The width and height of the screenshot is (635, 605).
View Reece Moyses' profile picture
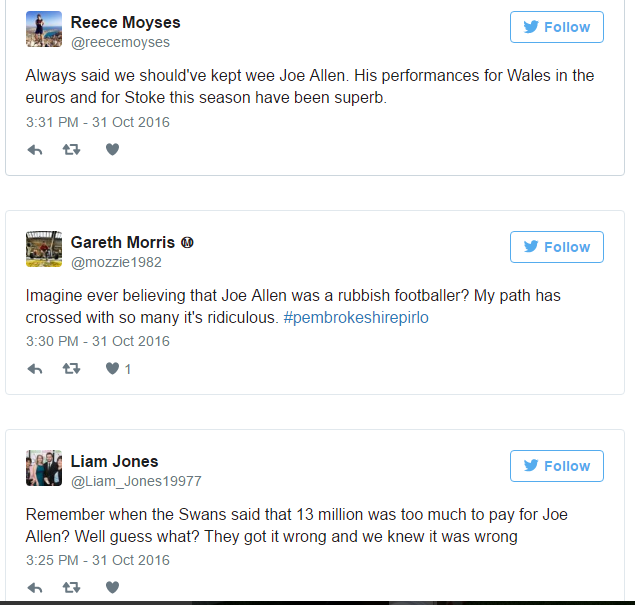pos(44,29)
